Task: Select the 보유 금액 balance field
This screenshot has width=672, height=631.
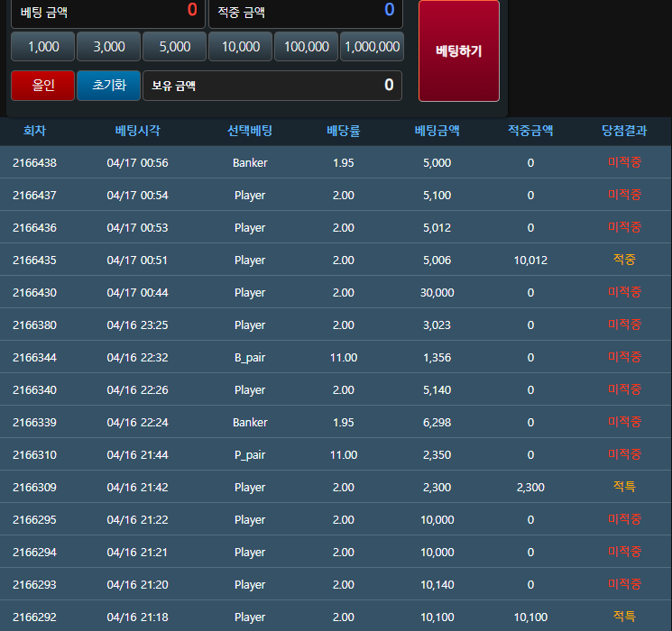Action: pyautogui.click(x=272, y=86)
